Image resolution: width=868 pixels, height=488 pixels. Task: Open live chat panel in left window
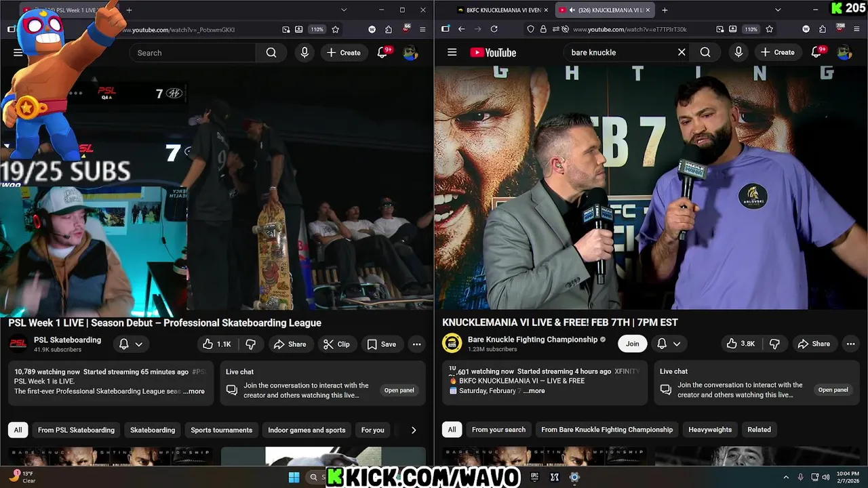[399, 390]
